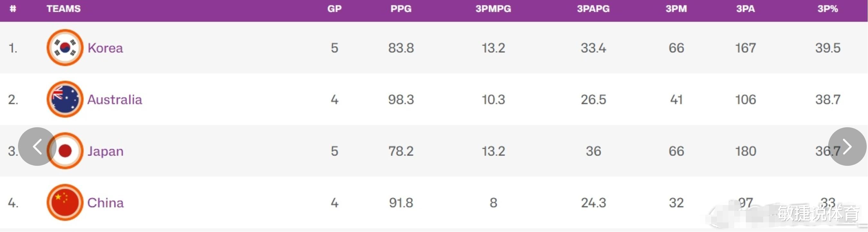Go to next image with right arrow

pyautogui.click(x=847, y=147)
